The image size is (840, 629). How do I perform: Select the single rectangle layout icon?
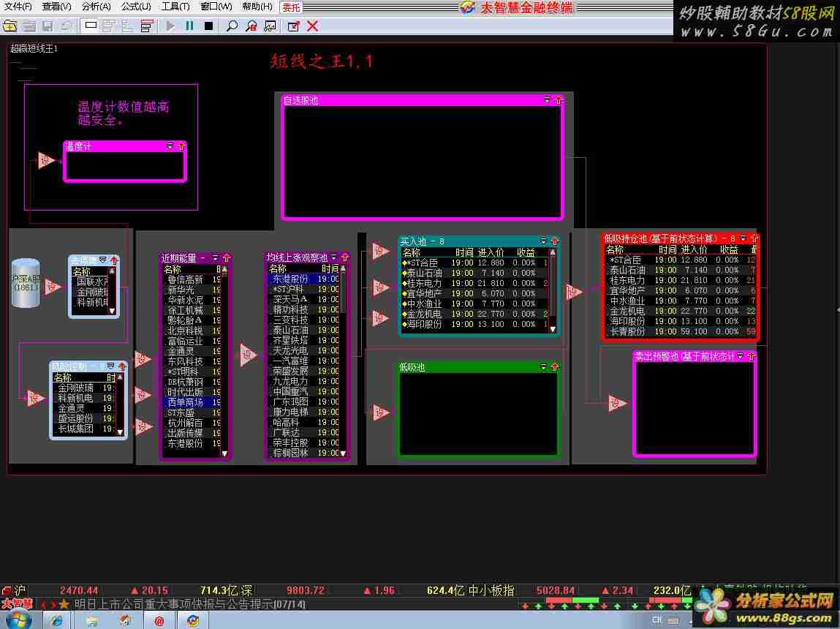pos(91,25)
